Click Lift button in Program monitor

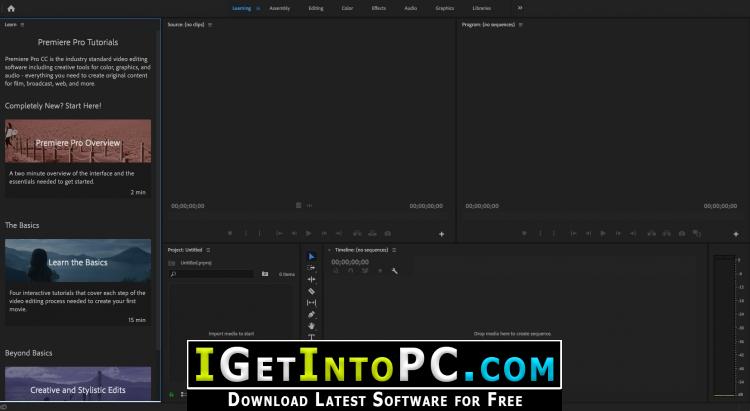point(651,233)
